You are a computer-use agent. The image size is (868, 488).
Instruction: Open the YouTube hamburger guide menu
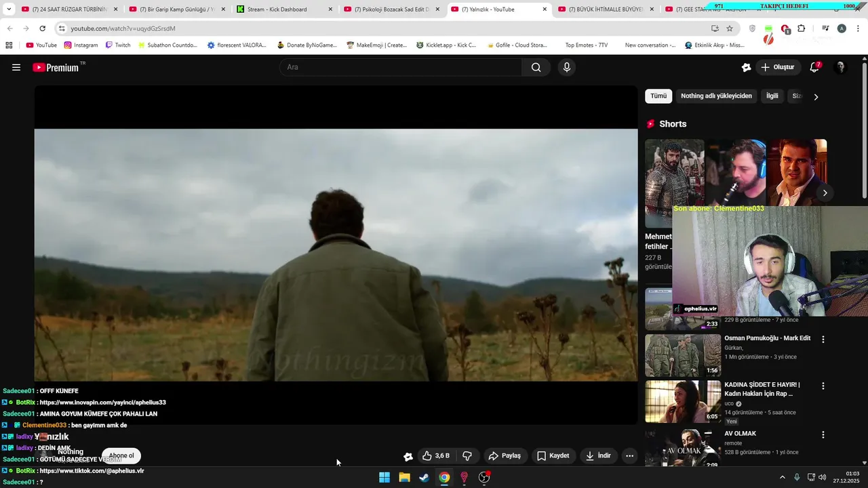(x=16, y=67)
